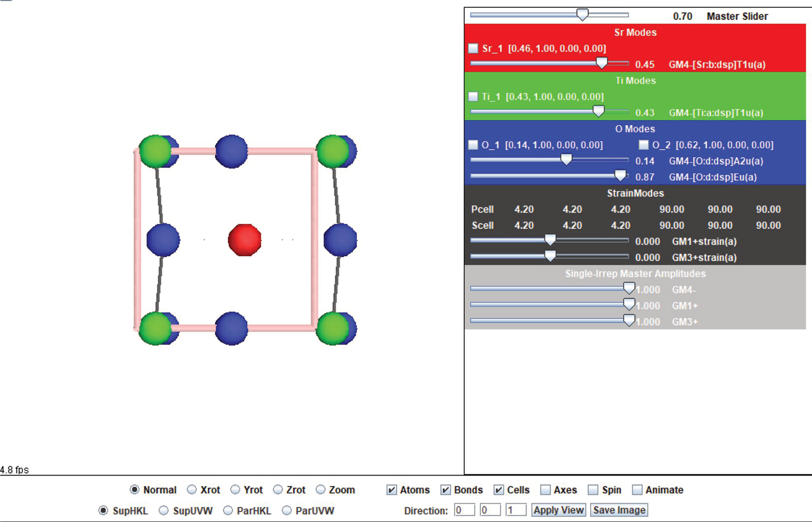Screen dimensions: 812x522
Task: Click the red atom in cell center
Action: pos(245,240)
